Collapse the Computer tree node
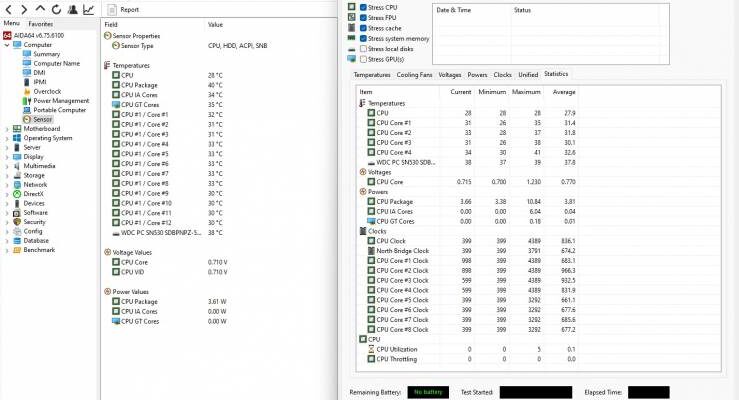 pos(7,45)
